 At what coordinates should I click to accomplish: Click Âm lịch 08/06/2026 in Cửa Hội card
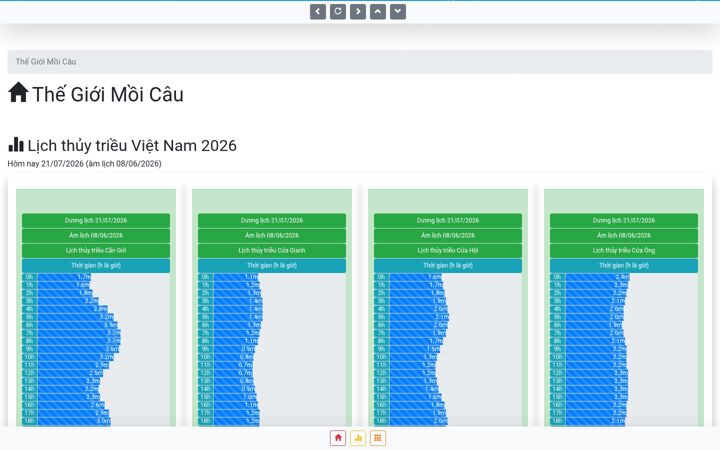click(448, 235)
